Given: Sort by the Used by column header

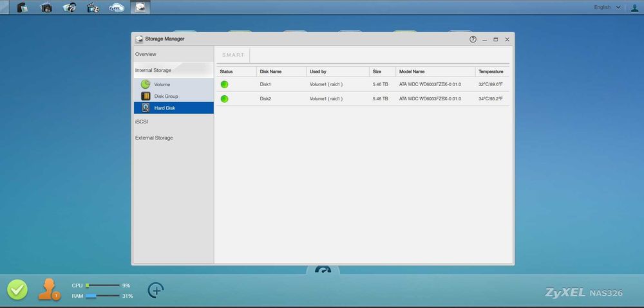Looking at the screenshot, I should coord(337,71).
